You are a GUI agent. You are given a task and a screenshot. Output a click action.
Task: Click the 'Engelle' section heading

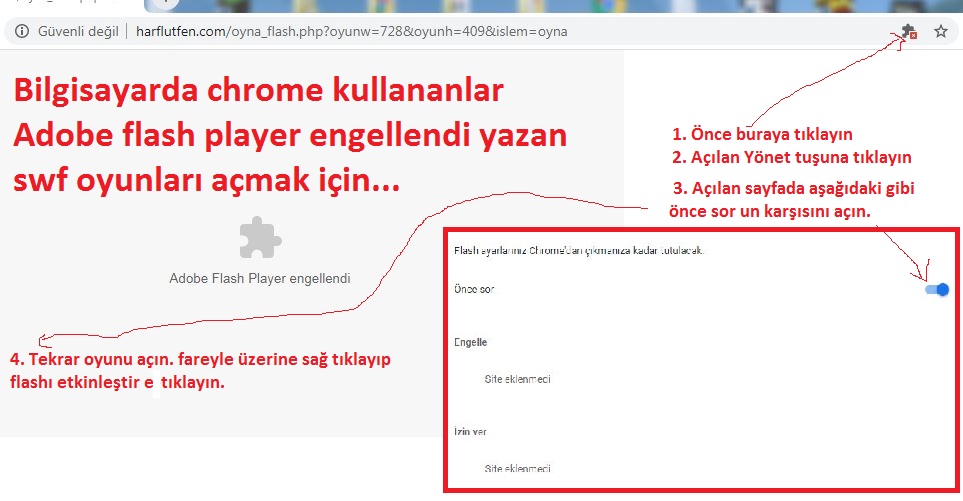(470, 342)
